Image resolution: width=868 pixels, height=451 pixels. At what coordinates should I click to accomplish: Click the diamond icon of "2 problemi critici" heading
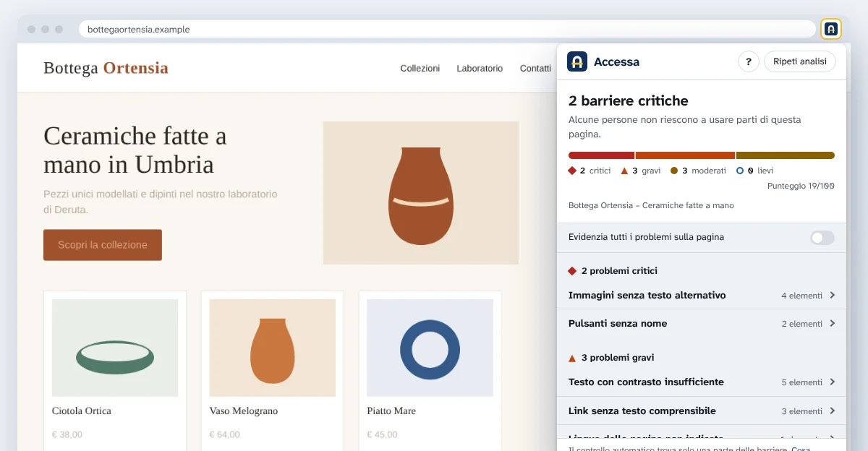point(572,271)
